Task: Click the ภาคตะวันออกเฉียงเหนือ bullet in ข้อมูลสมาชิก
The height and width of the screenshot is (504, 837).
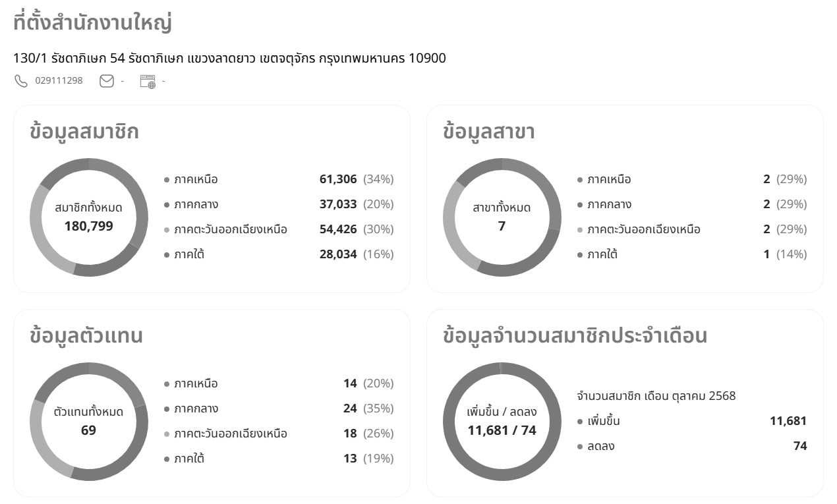Action: coord(165,229)
